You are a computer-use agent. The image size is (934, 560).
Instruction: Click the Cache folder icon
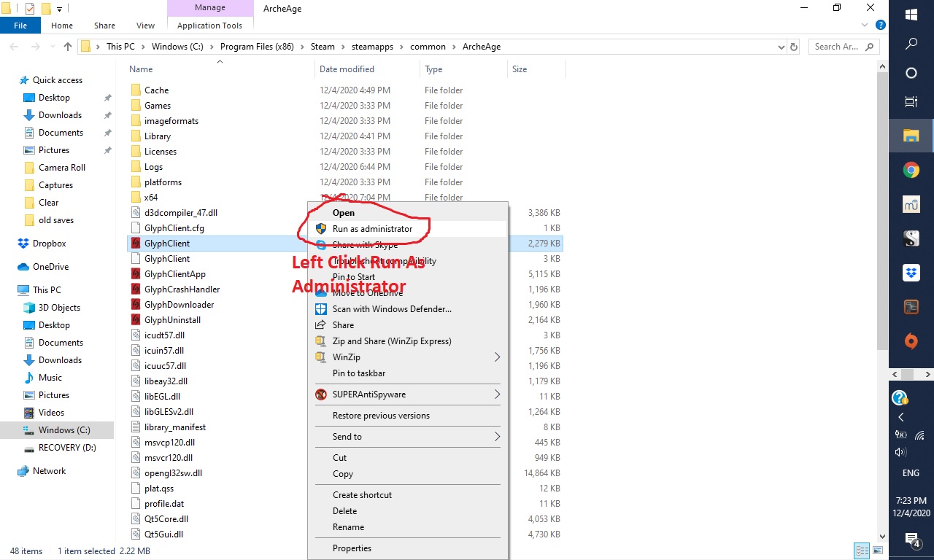[x=136, y=90]
